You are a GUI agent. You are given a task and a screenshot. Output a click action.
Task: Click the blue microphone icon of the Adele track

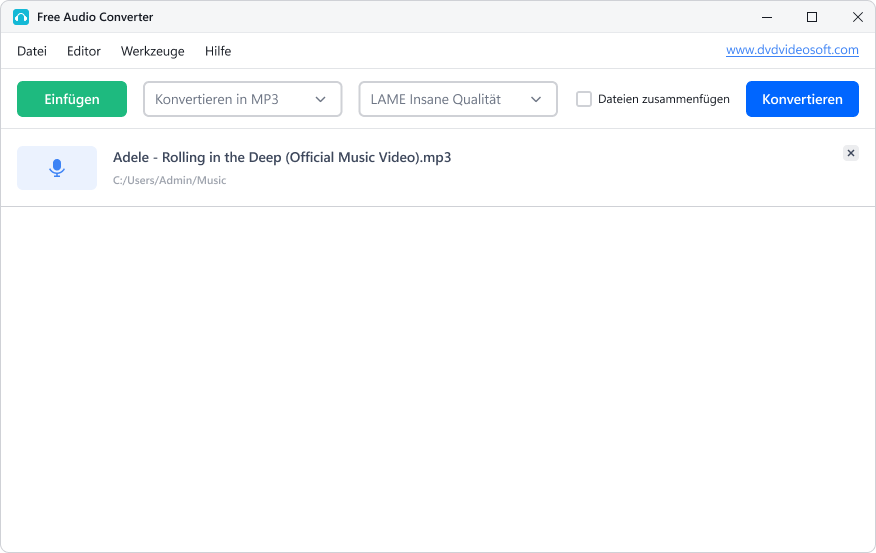[x=57, y=168]
